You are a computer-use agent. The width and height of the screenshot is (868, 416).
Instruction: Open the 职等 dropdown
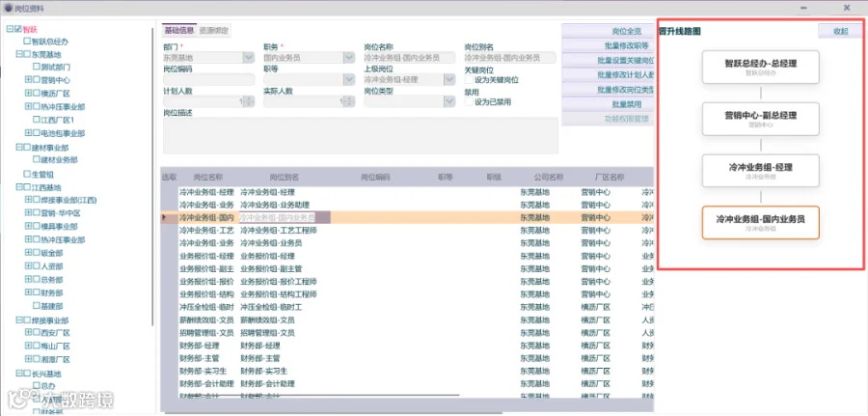click(x=349, y=80)
